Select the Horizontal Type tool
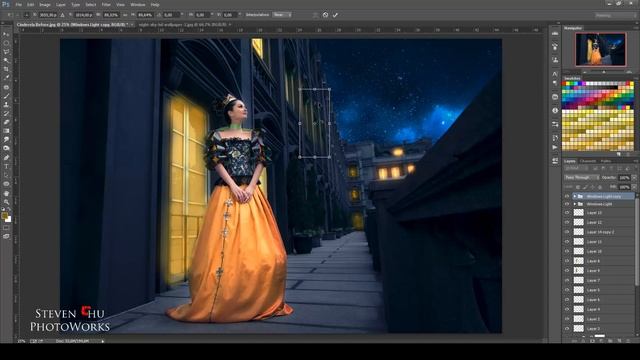 (6, 167)
